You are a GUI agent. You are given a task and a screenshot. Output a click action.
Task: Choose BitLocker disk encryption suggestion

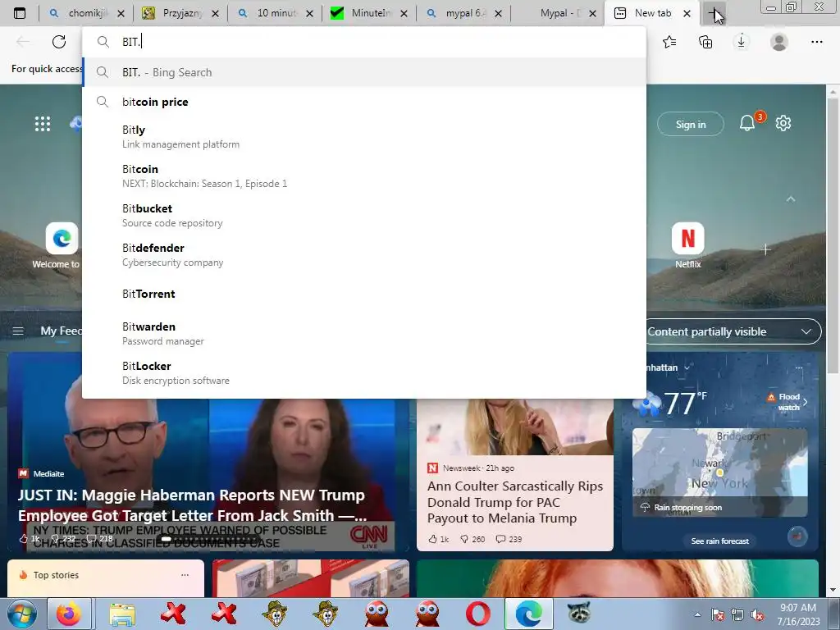click(364, 373)
